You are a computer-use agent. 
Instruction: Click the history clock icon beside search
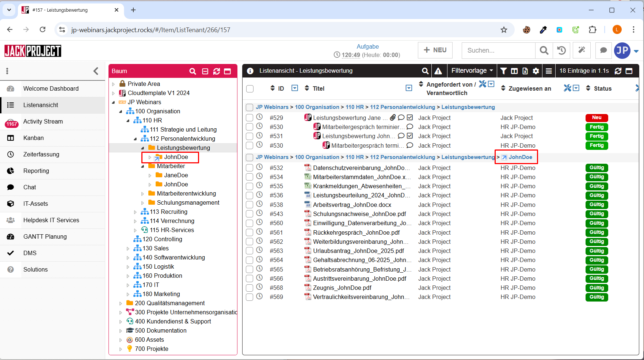(561, 50)
